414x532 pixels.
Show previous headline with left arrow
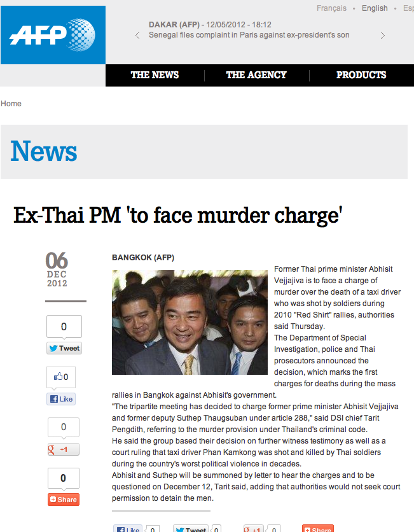click(x=137, y=35)
